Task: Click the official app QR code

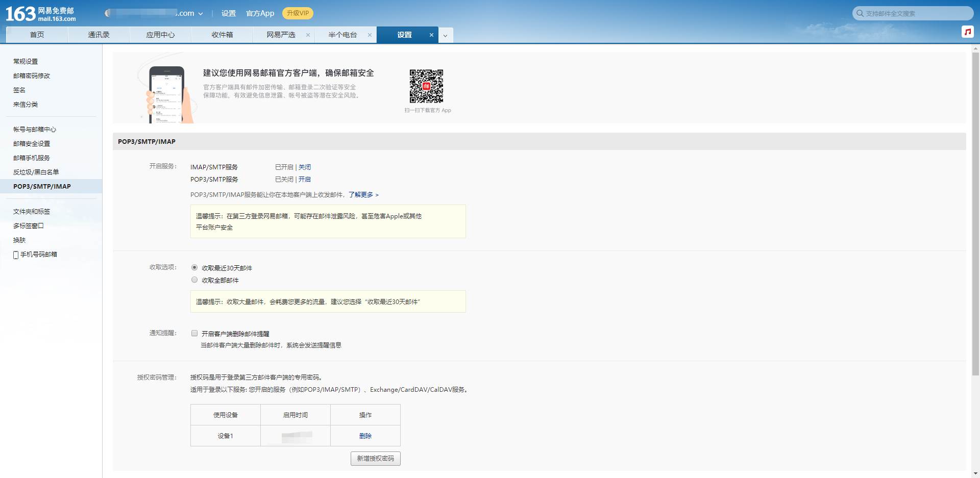Action: 426,86
